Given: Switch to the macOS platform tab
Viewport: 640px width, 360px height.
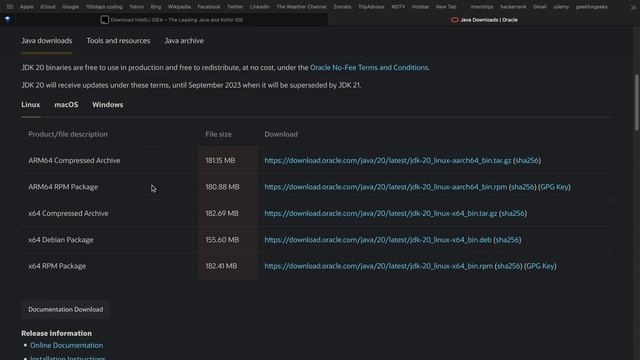Looking at the screenshot, I should pos(66,105).
